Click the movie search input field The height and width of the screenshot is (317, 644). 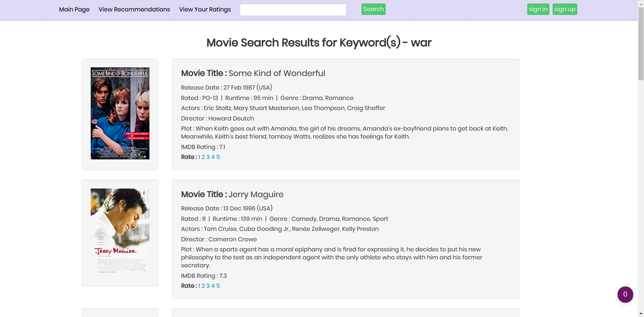tap(293, 10)
